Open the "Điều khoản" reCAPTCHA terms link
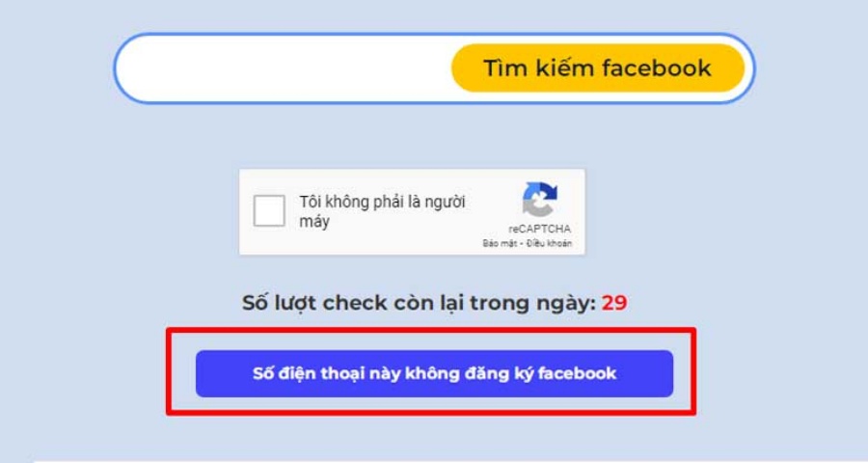Screen dimensions: 868x463 pyautogui.click(x=549, y=244)
